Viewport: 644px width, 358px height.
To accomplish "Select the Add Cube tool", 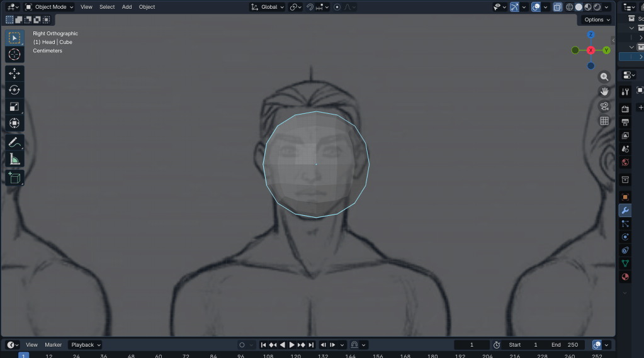I will (x=14, y=178).
